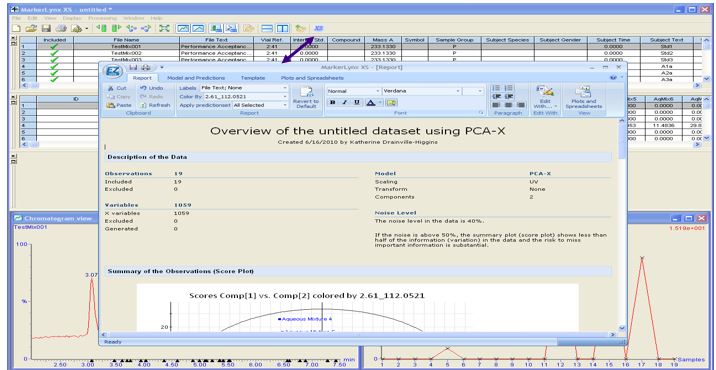Click the Refresh icon in Clipboard group
Viewport: 716px width, 370px height.
pos(155,105)
